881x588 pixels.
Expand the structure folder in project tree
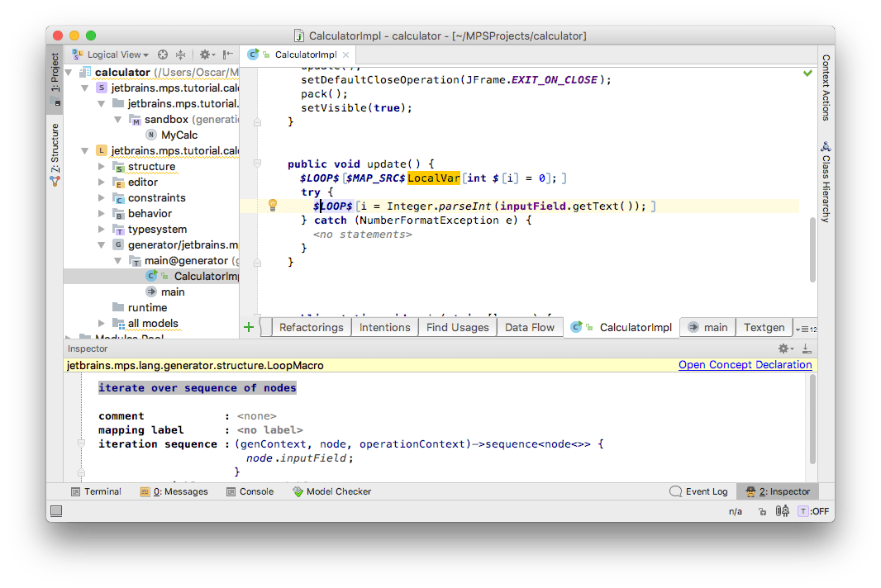coord(102,167)
